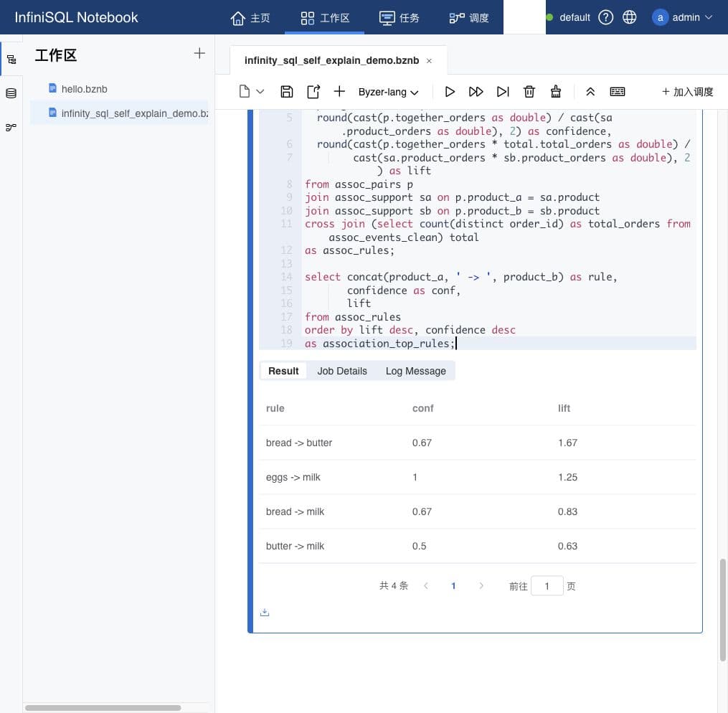Screen dimensions: 728x713
Task: Select the file tree sidebar icon
Action: coord(11,60)
